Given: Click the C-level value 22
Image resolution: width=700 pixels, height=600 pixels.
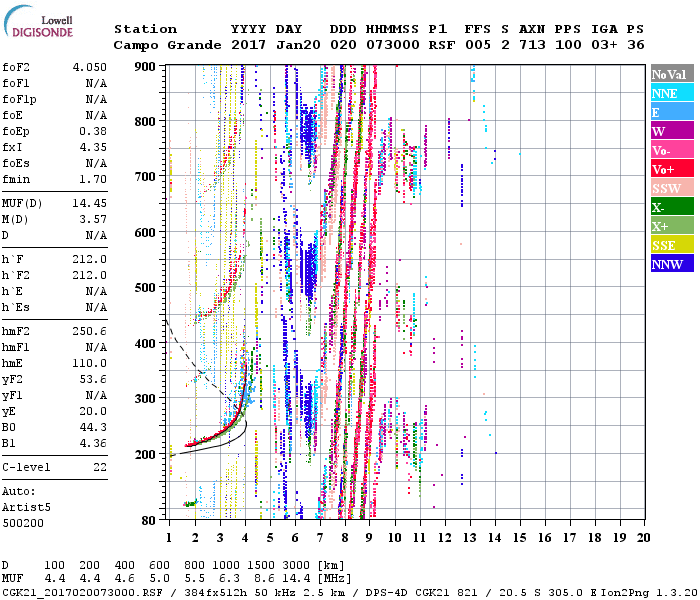Looking at the screenshot, I should [100, 467].
